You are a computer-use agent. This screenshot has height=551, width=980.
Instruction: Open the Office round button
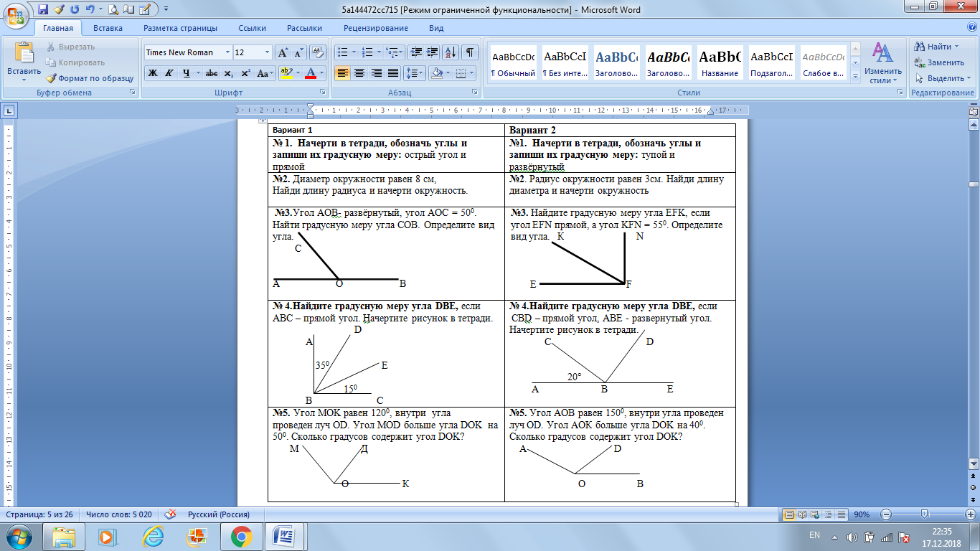(16, 16)
